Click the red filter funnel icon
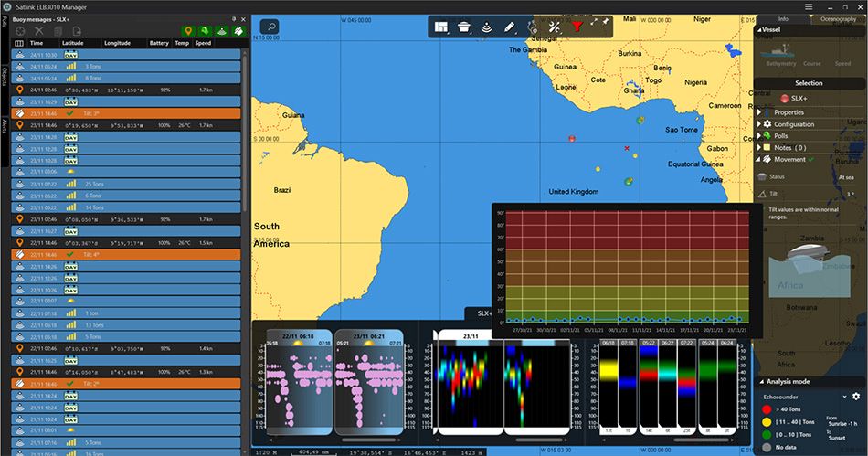This screenshot has width=868, height=456. [x=577, y=27]
